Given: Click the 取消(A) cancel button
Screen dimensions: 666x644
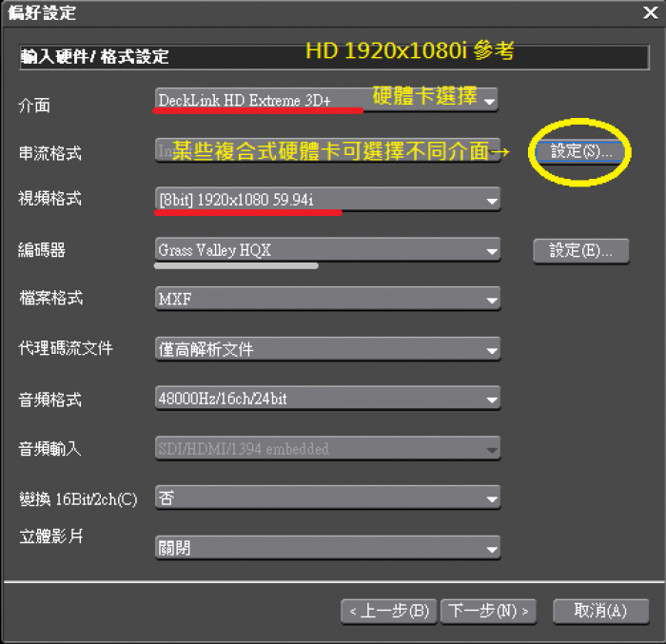Looking at the screenshot, I should (601, 612).
